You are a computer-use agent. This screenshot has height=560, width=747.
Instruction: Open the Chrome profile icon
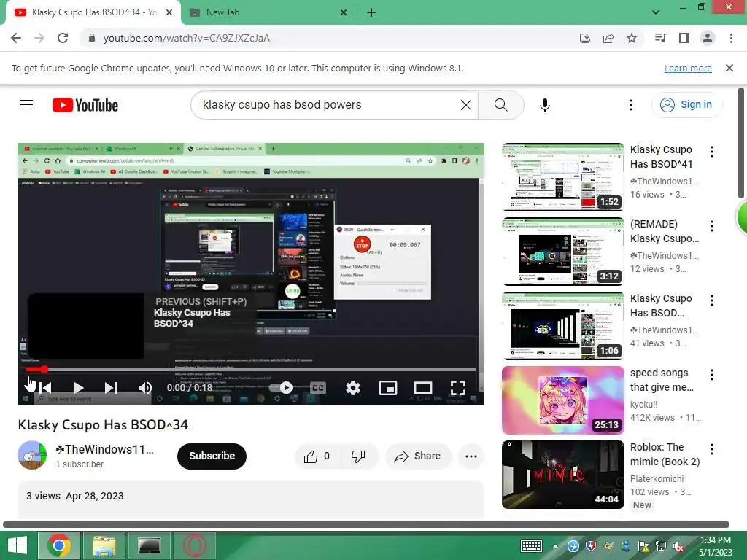[x=708, y=38]
